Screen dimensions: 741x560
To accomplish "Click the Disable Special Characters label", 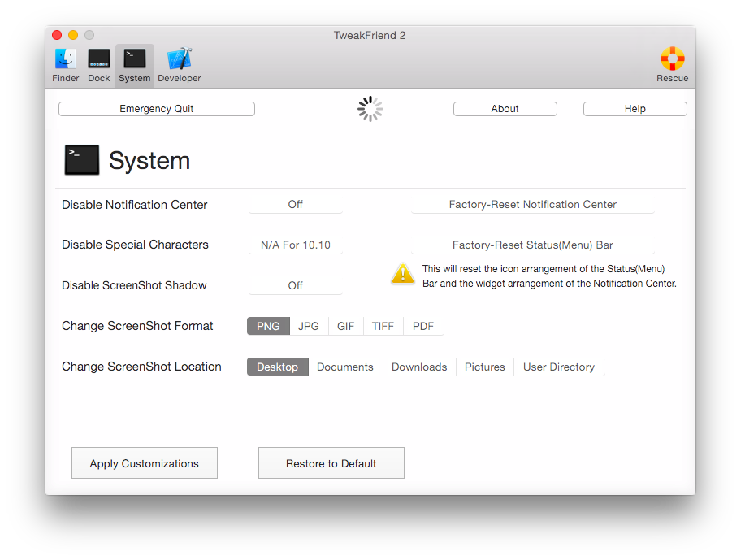I will 135,245.
